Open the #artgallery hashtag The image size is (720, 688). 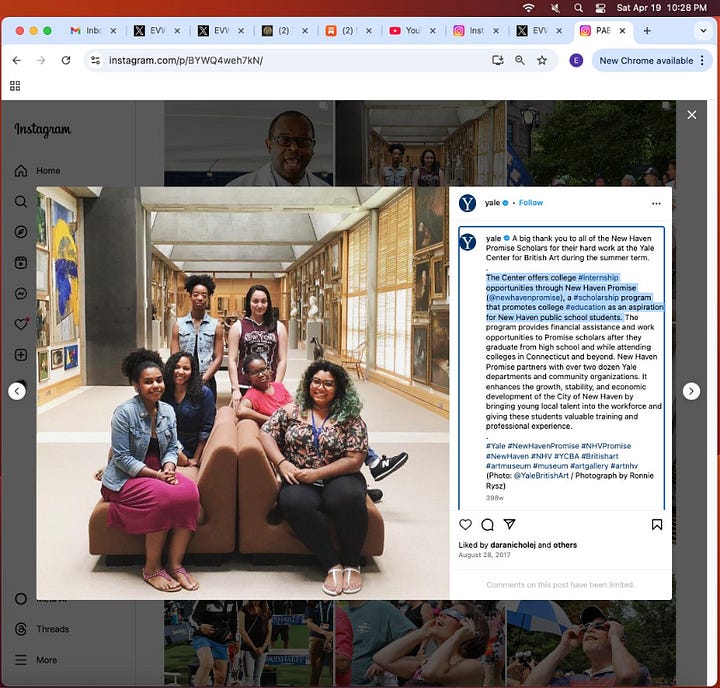point(589,466)
